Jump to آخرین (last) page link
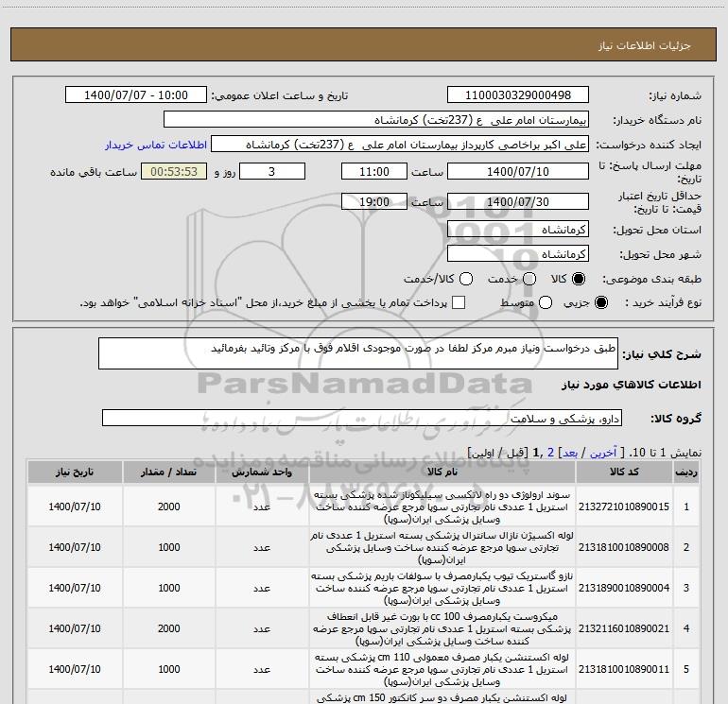Screen dimensions: 728x704 tap(603, 453)
